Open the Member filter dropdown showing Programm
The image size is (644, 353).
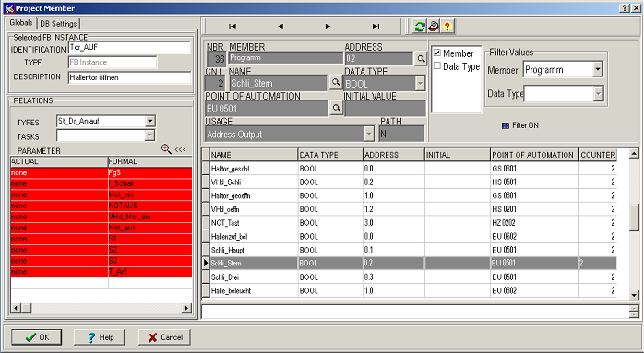(598, 69)
